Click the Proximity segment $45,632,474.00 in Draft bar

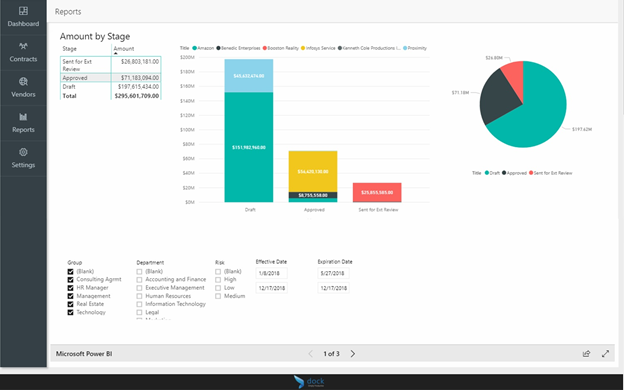[249, 76]
